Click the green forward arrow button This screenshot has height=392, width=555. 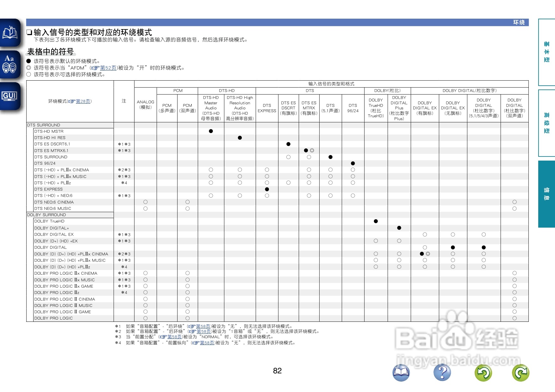[x=521, y=372]
